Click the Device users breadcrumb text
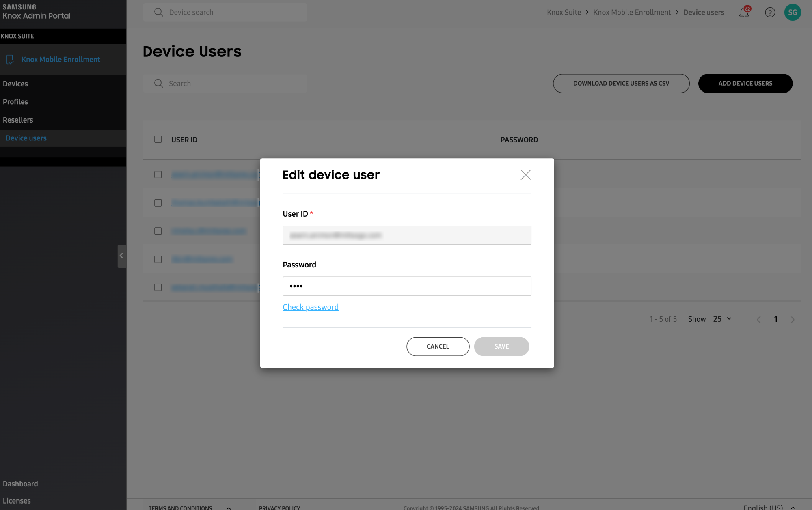This screenshot has width=812, height=510. click(x=704, y=13)
